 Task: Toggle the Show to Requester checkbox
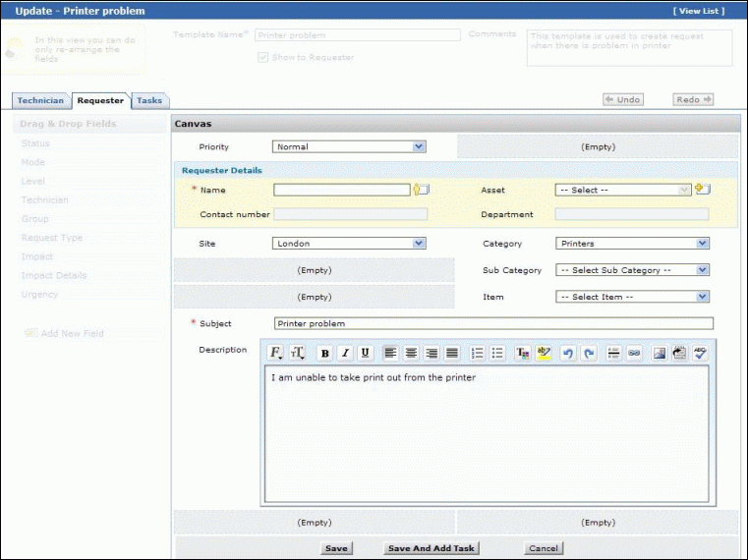(262, 57)
